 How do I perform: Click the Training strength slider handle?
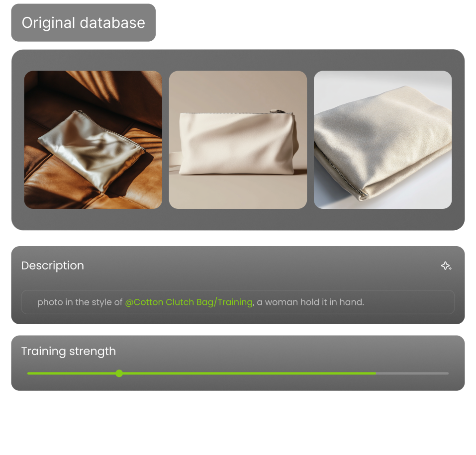click(119, 373)
